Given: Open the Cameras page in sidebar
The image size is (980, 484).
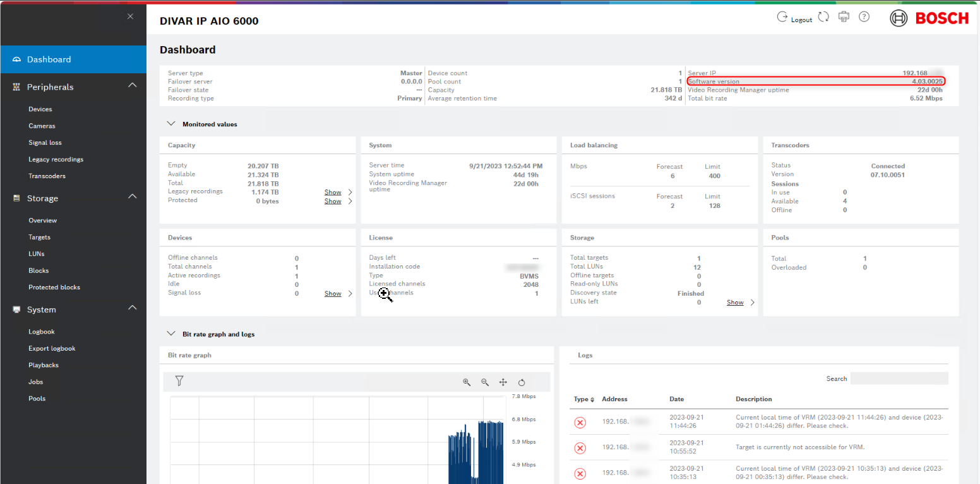Looking at the screenshot, I should 42,126.
